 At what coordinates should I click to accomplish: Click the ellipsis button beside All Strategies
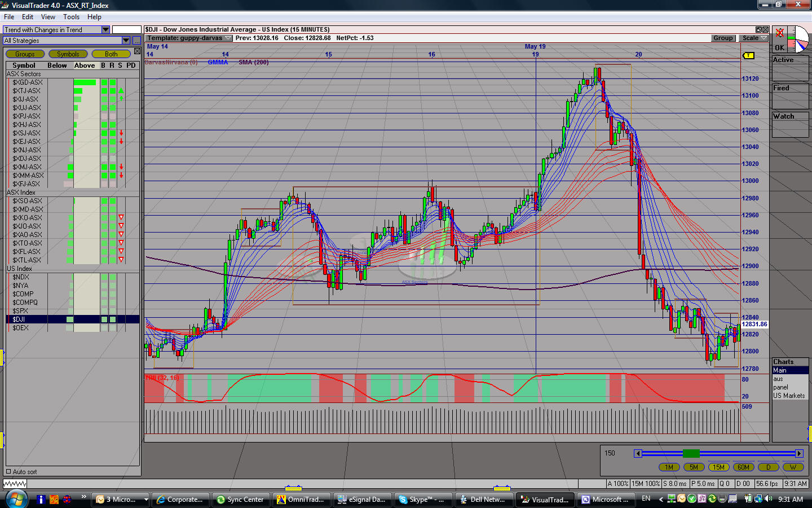136,40
